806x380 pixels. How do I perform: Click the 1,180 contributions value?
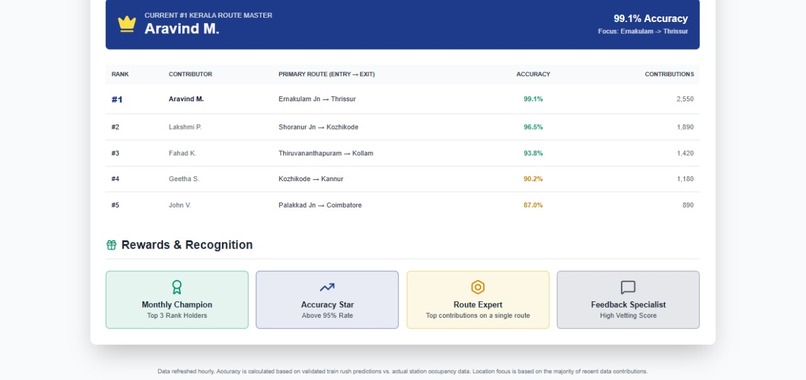tap(685, 179)
